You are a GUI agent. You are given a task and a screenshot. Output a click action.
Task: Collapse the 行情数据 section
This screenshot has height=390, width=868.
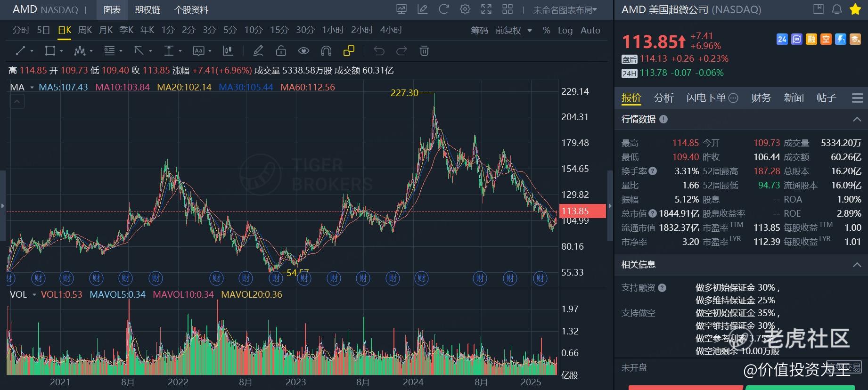coord(857,120)
